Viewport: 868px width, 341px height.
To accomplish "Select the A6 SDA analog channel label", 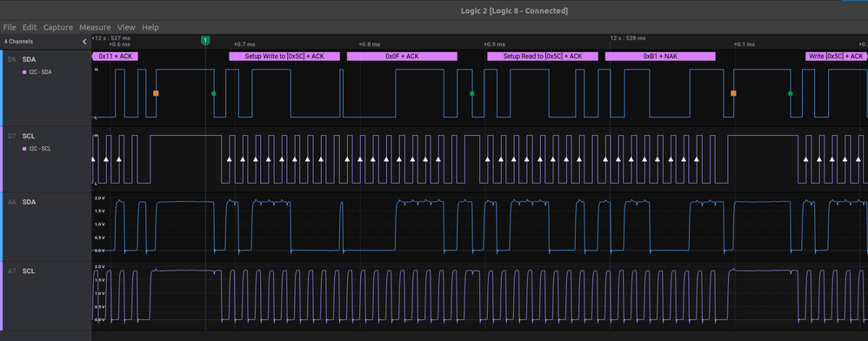I will click(29, 202).
